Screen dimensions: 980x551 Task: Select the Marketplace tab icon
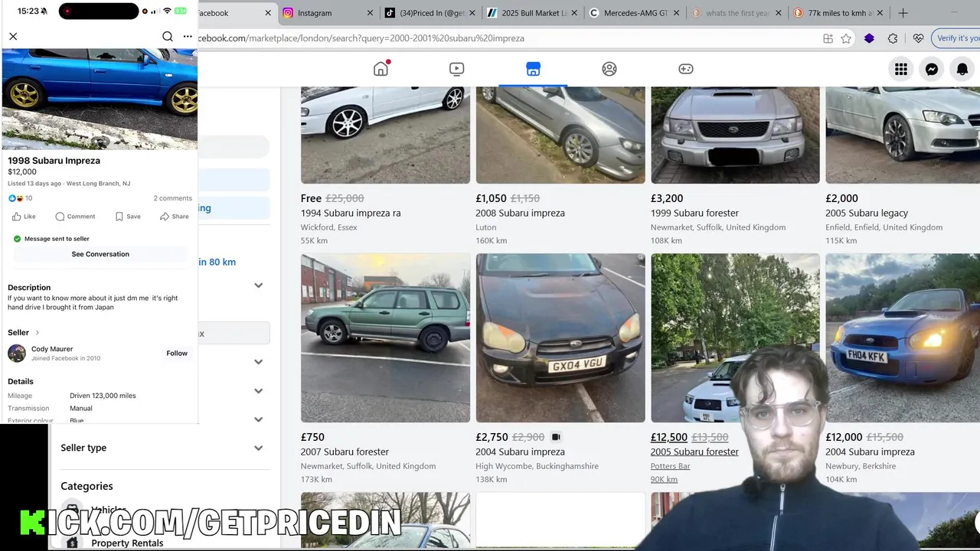(533, 69)
